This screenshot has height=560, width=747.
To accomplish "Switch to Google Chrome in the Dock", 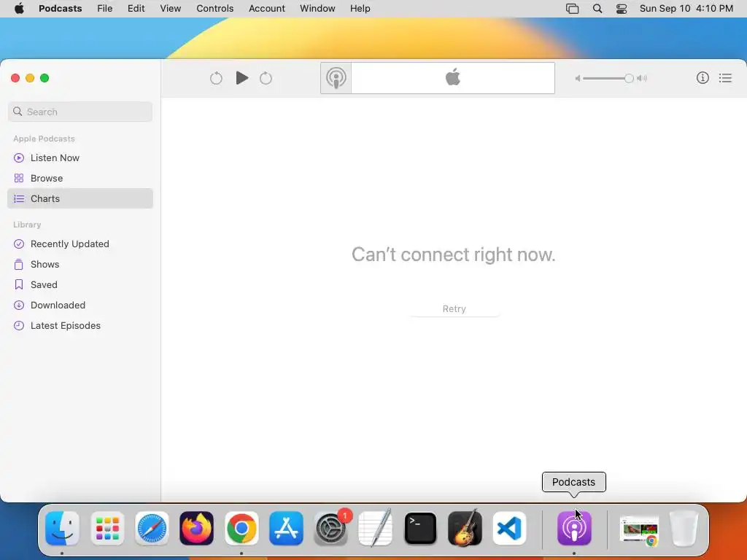I will [241, 528].
